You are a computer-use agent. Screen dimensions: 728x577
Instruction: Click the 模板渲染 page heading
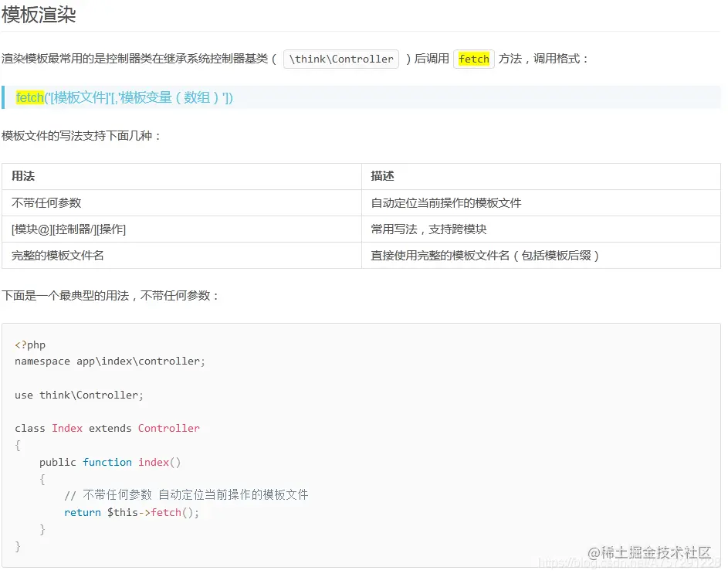click(x=39, y=15)
